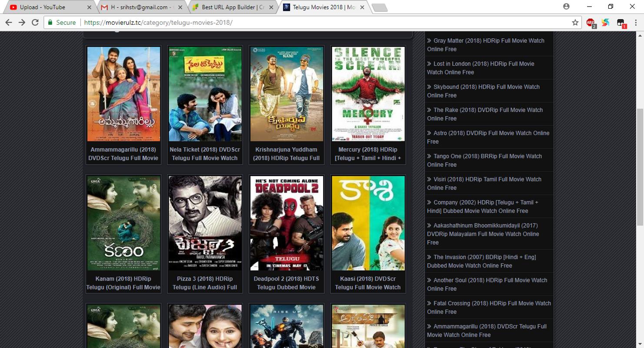This screenshot has width=644, height=348.
Task: Open sidebar link Visiri (2018) HDRip Tamil
Action: click(484, 183)
